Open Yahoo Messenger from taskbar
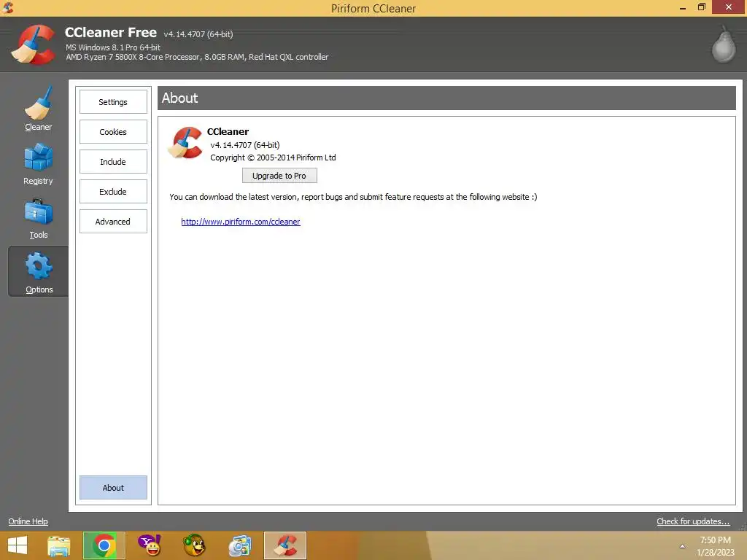This screenshot has height=560, width=747. point(149,545)
